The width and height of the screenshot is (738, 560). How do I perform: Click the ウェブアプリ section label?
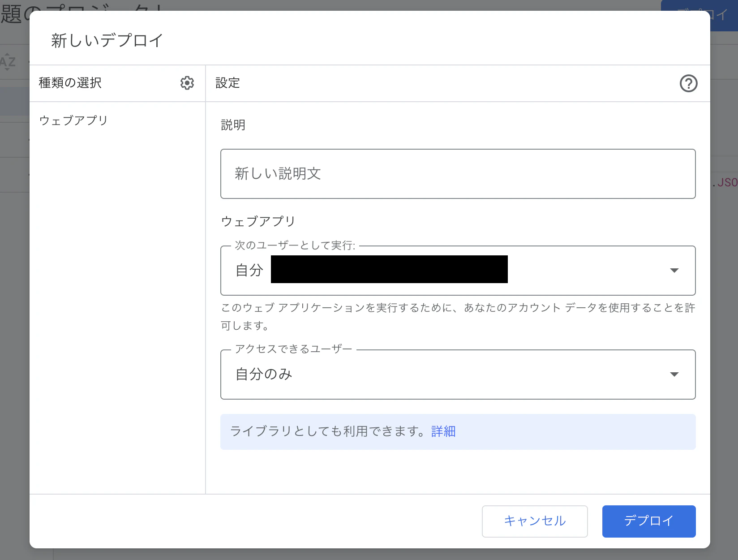258,220
